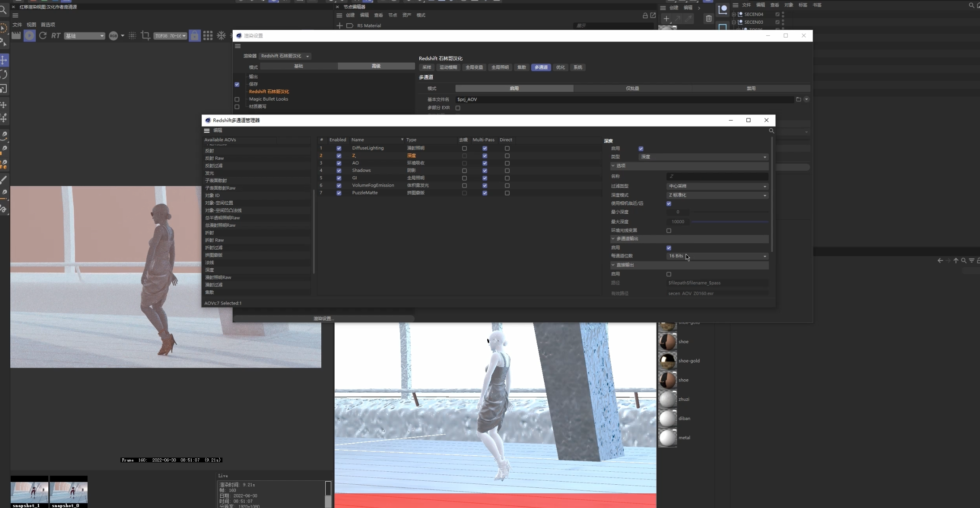Open the 首选项 menu in render view
This screenshot has width=980, height=508.
pyautogui.click(x=48, y=25)
